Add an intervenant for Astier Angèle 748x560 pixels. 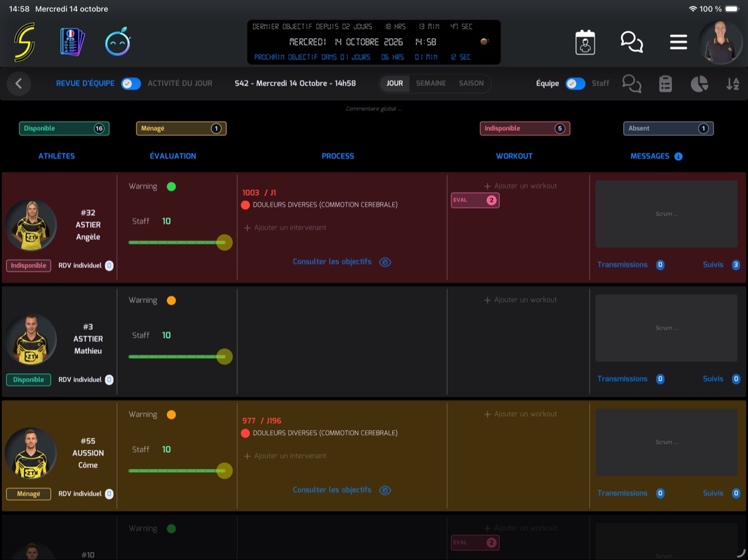pos(285,228)
